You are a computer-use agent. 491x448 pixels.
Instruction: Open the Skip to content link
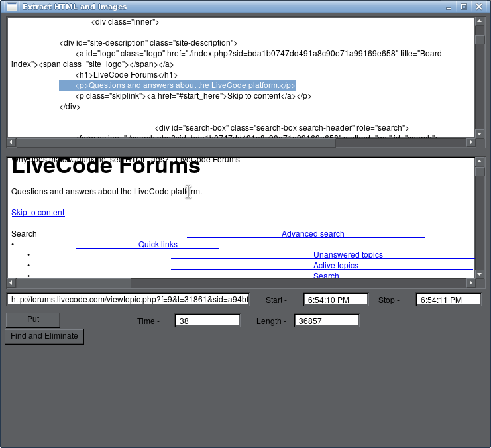pos(38,213)
